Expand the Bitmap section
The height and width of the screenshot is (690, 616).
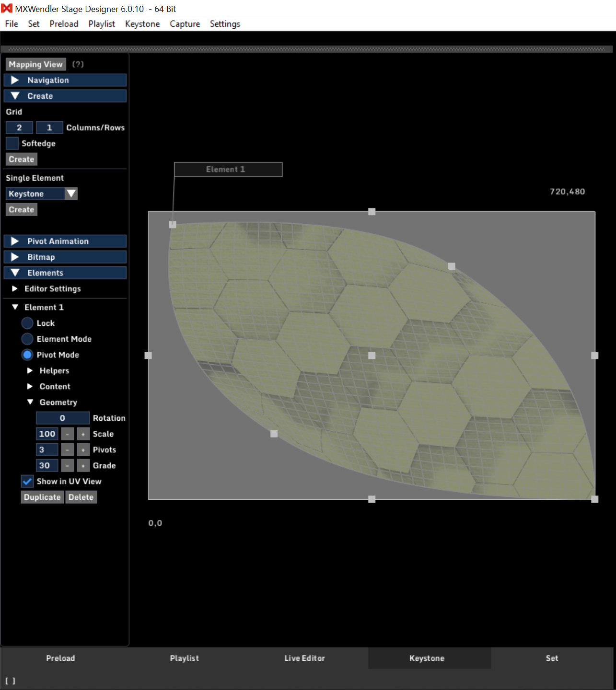(x=65, y=257)
